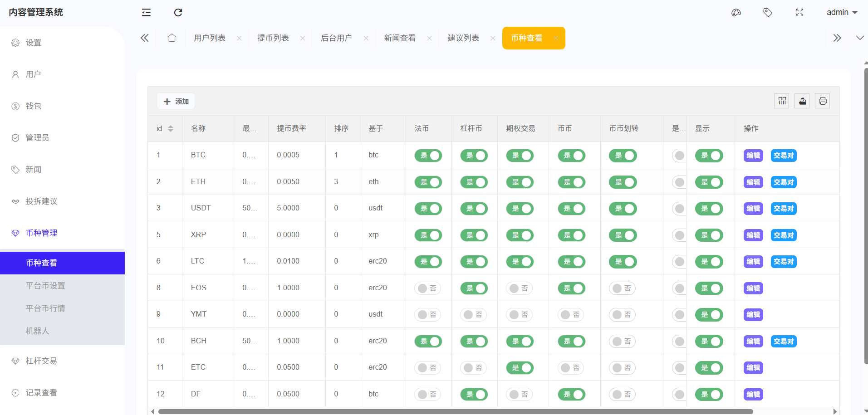Toggle the 法币 switch for BTC
The height and width of the screenshot is (415, 868).
point(428,156)
